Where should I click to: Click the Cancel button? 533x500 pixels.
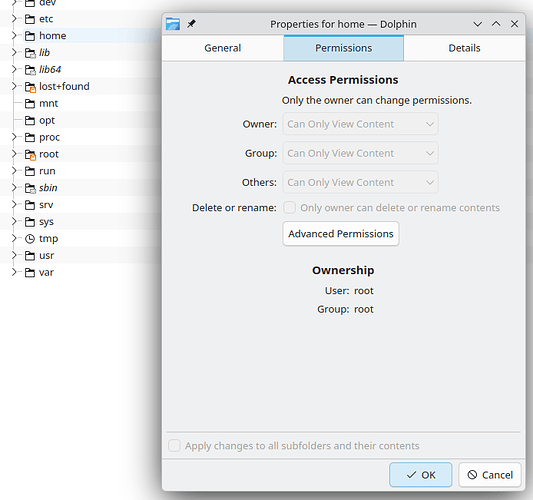[x=490, y=475]
